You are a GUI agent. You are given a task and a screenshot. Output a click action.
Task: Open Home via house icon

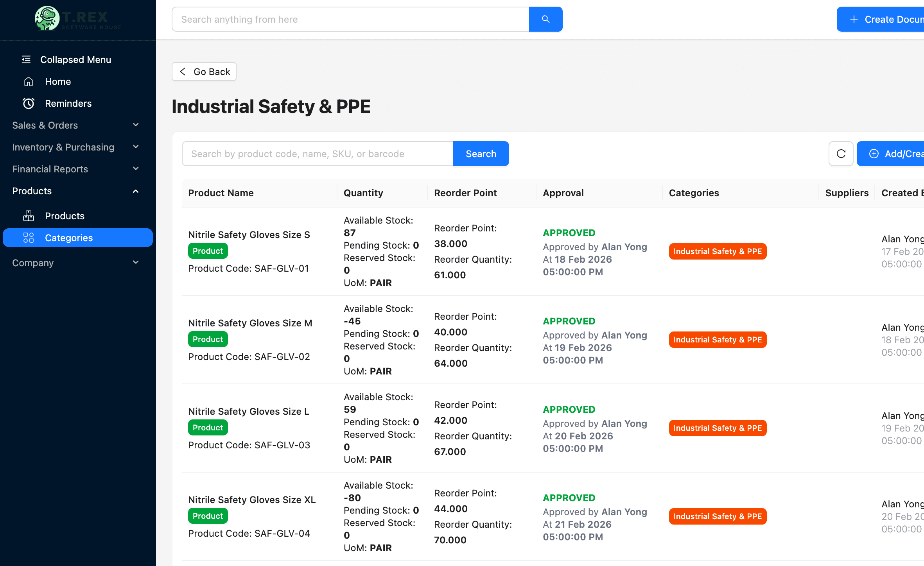click(29, 81)
